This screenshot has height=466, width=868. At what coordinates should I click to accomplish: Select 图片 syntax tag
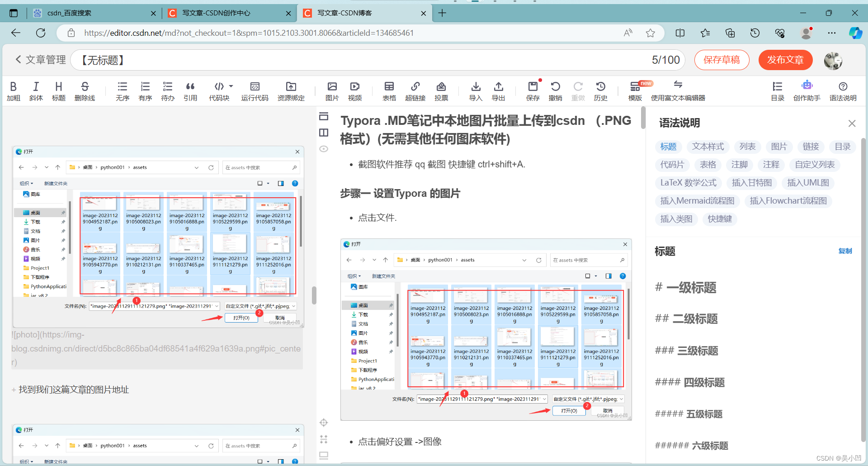(x=779, y=147)
